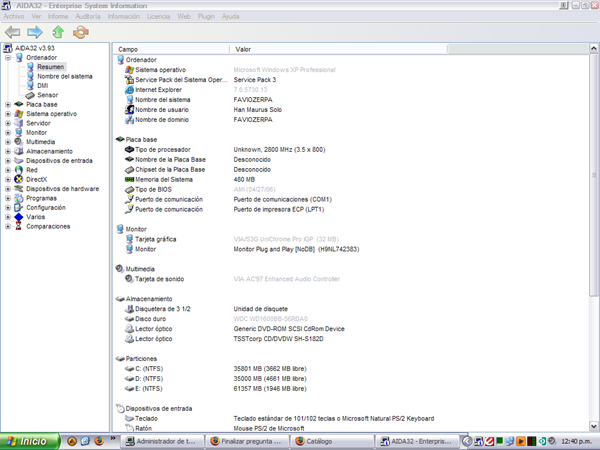600x450 pixels.
Task: Click the Back arrow toolbar icon
Action: [12, 32]
